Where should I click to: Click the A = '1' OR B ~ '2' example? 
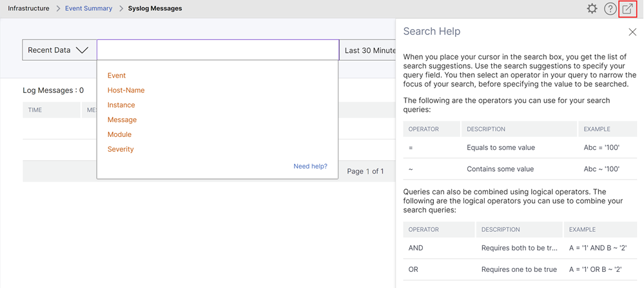click(x=596, y=269)
